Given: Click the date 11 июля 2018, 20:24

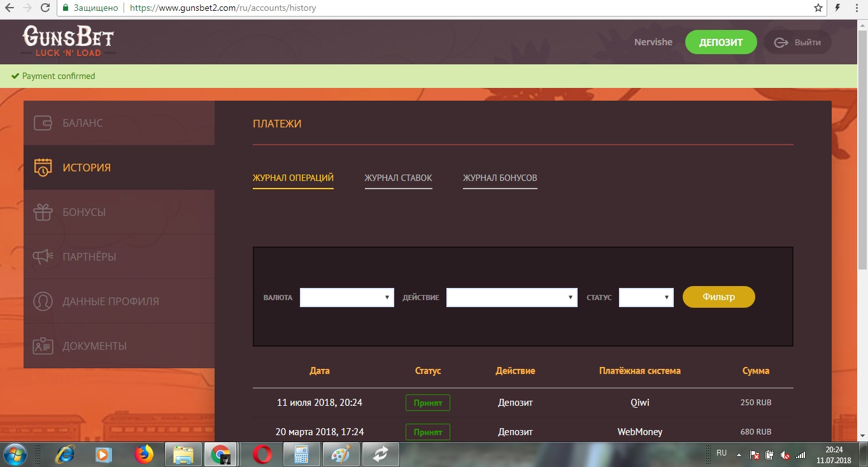Looking at the screenshot, I should [320, 403].
